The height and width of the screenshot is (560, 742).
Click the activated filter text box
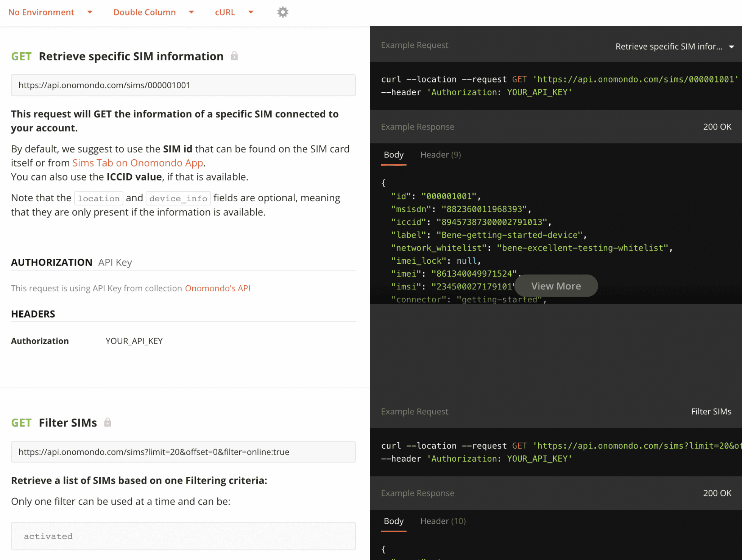tap(183, 536)
